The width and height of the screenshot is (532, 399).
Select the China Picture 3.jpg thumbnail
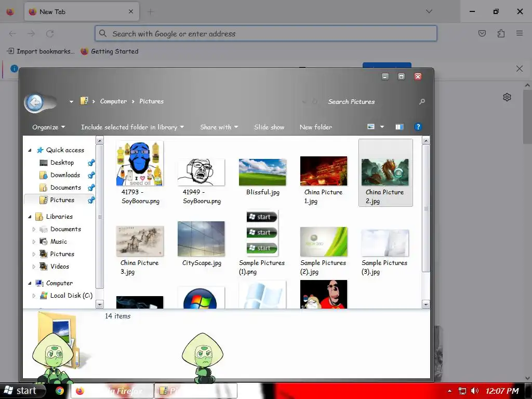tap(140, 241)
